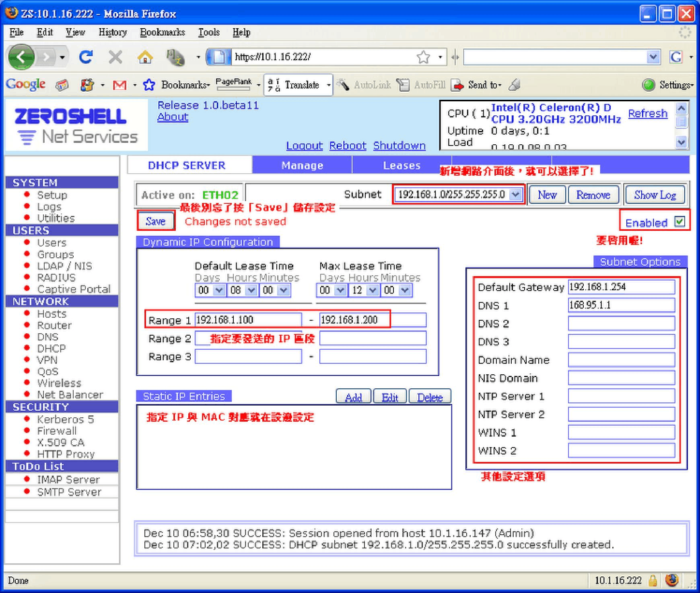Open Google toolbar Settings
Viewport: 700px width, 593px height.
click(668, 85)
